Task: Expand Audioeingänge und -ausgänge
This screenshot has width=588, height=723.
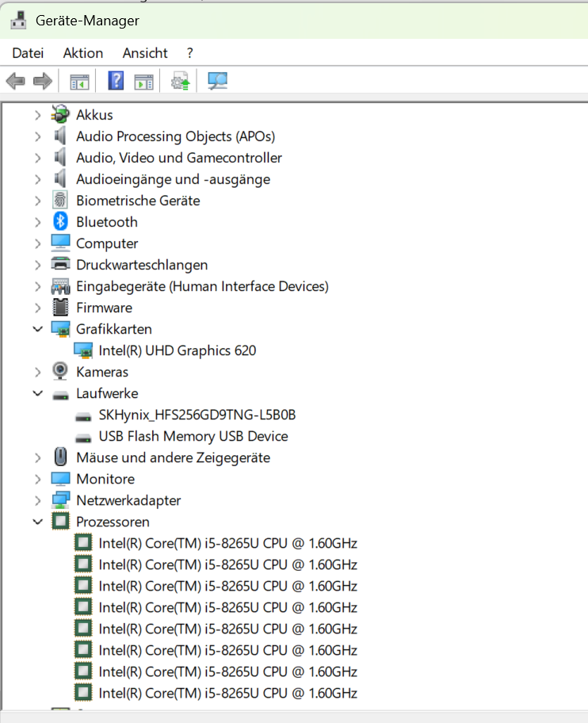Action: pos(37,179)
